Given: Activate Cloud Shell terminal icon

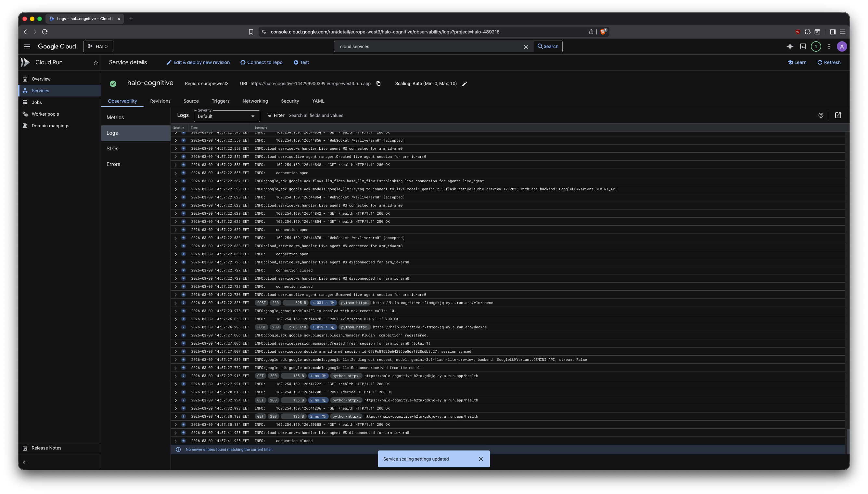Looking at the screenshot, I should click(x=803, y=46).
